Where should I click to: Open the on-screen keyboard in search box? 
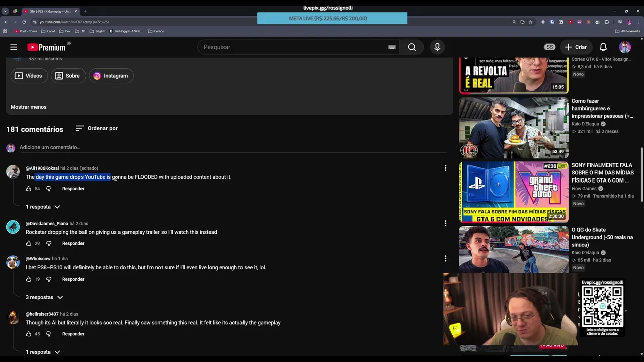click(392, 47)
